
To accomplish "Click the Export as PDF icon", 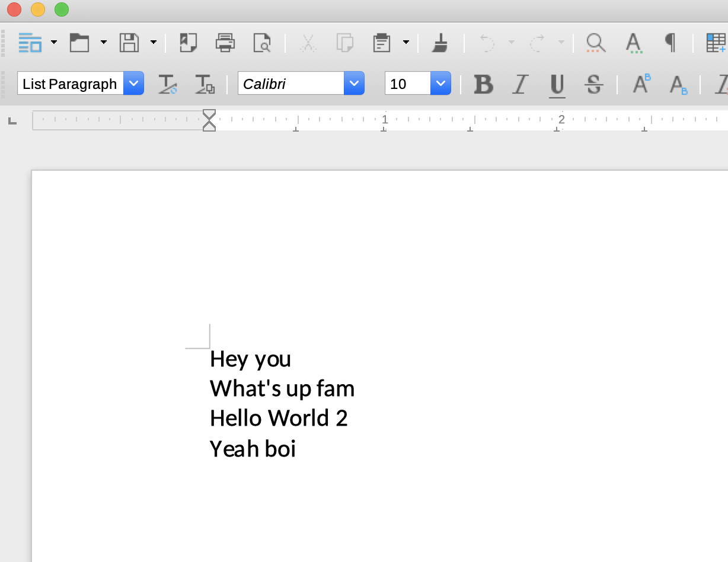I will point(189,43).
